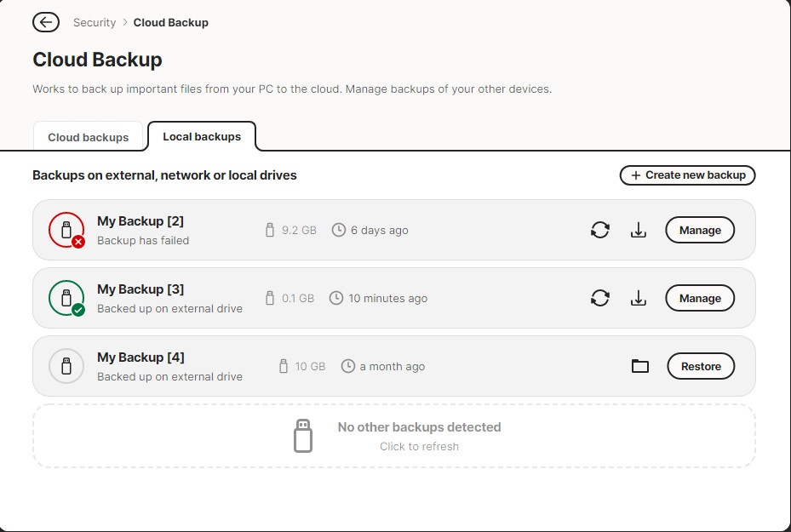Sync My Backup [3] with refresh icon
The image size is (791, 532).
tap(600, 298)
